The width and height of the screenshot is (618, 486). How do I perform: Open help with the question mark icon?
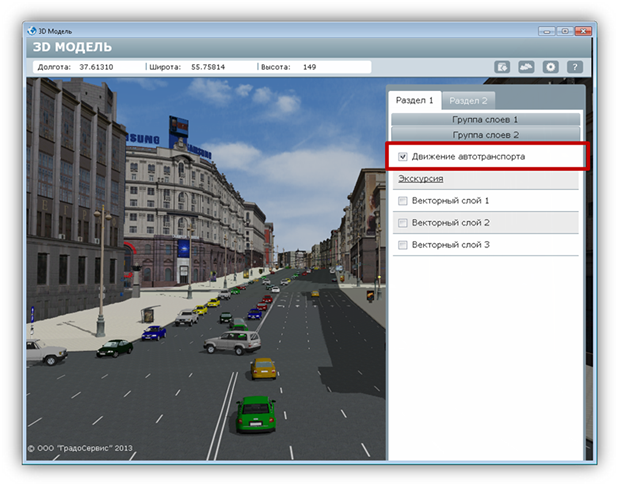pyautogui.click(x=574, y=67)
